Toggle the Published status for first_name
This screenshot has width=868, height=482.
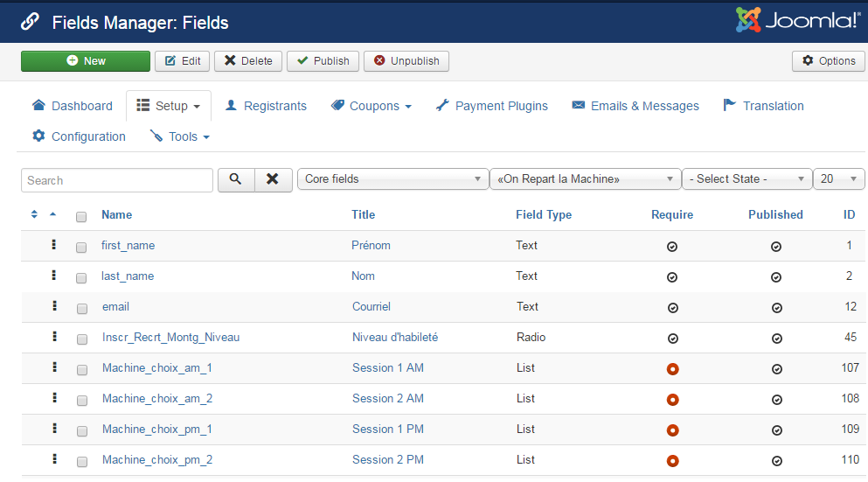point(775,247)
